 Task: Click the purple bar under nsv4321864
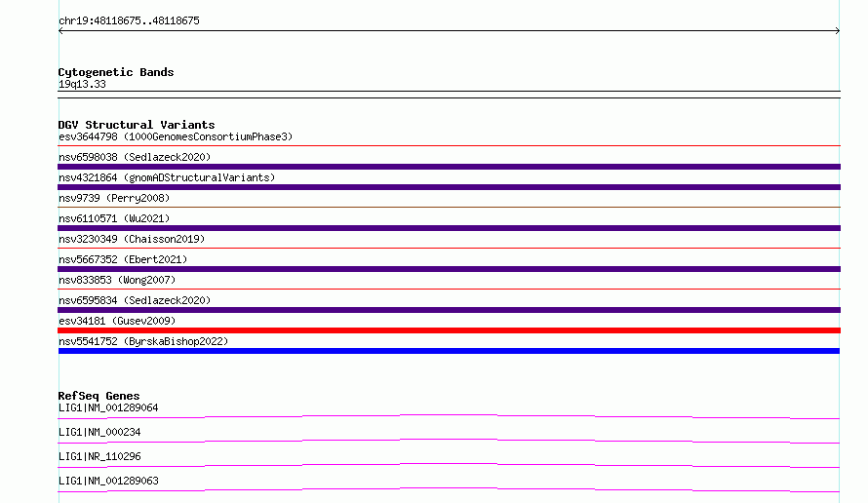click(449, 187)
